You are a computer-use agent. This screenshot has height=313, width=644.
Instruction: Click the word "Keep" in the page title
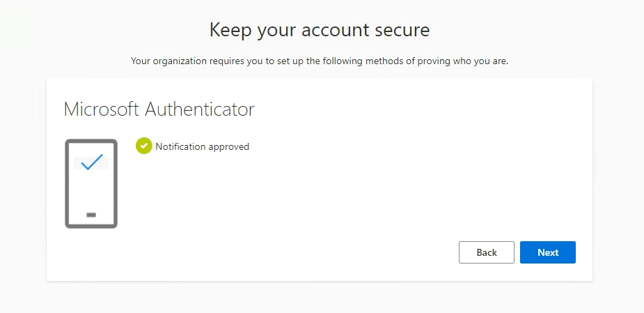(230, 30)
